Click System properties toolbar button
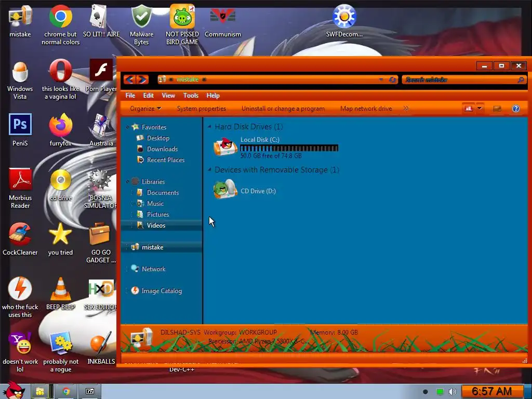The image size is (532, 399). tap(202, 109)
